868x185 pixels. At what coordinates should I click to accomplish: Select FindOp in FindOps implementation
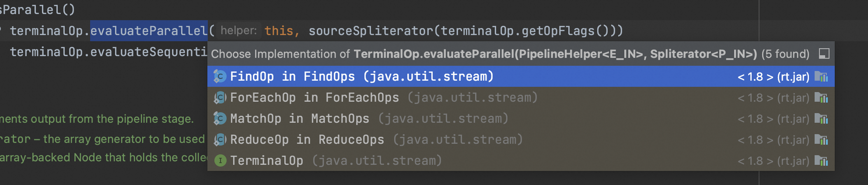point(361,77)
